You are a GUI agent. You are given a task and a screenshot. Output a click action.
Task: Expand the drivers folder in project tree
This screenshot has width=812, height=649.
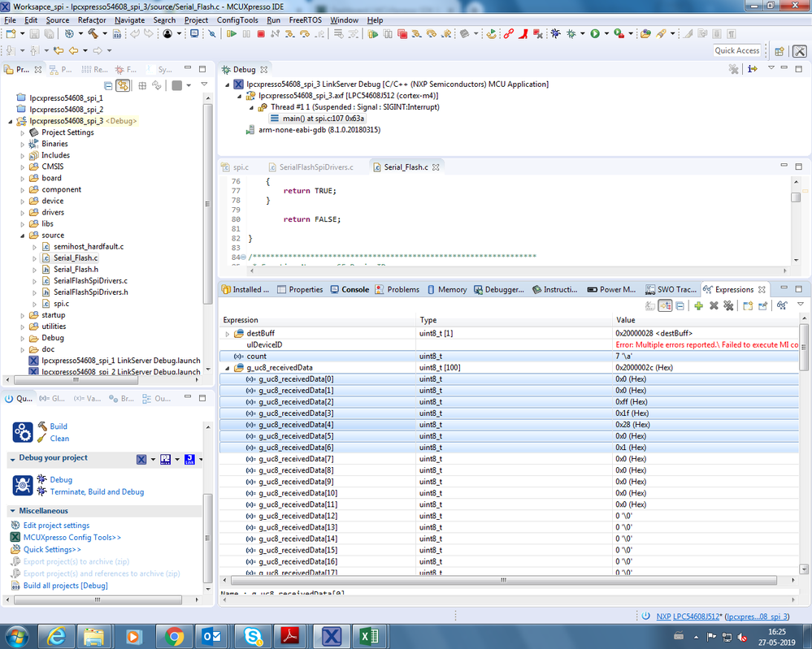pyautogui.click(x=22, y=213)
